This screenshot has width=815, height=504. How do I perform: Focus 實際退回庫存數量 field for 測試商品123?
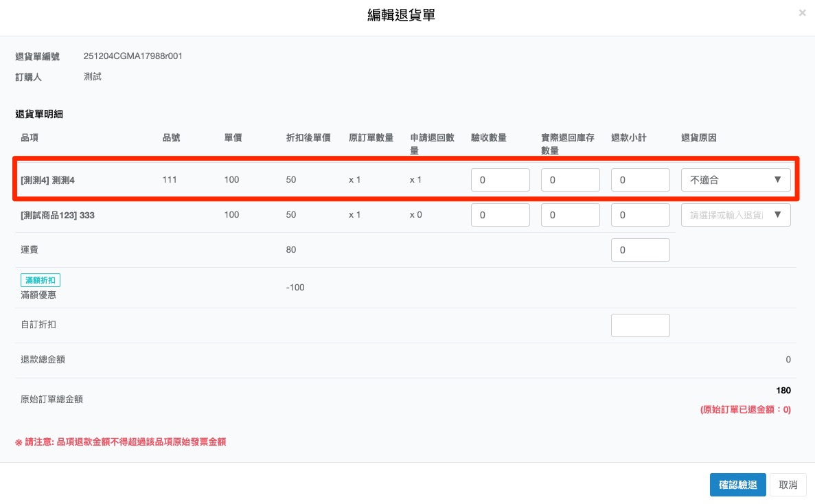570,215
